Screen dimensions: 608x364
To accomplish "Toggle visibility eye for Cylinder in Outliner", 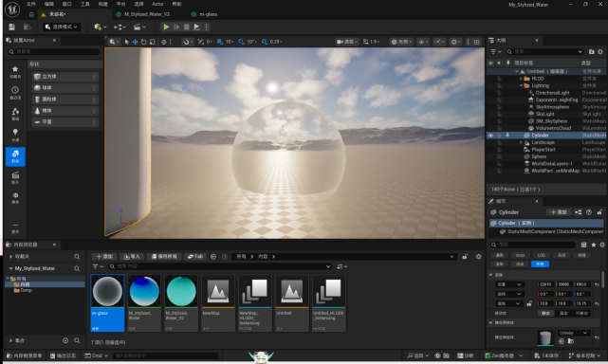I will (490, 136).
